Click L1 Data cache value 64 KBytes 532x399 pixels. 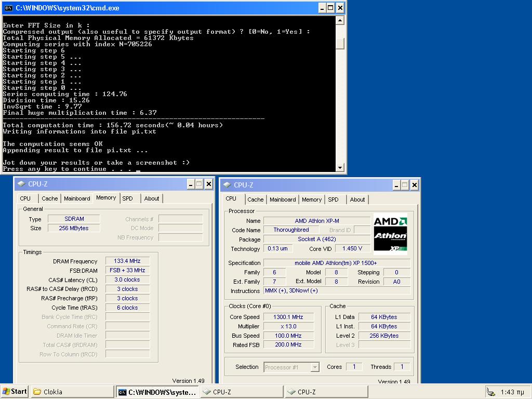384,317
